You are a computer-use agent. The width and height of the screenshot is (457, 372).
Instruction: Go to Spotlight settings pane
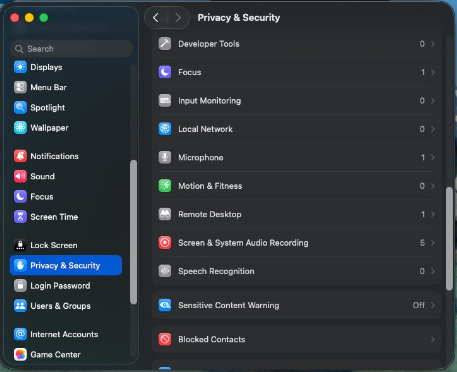click(66, 108)
